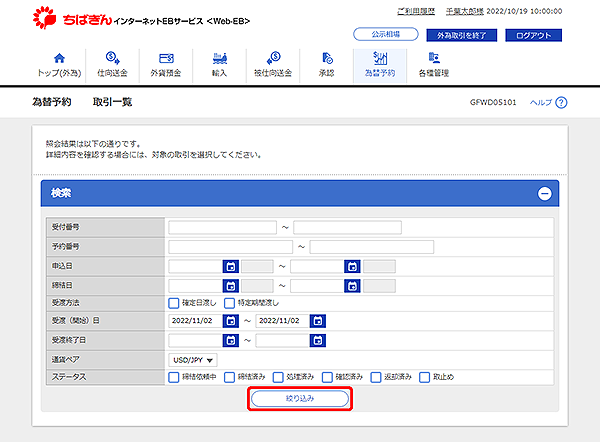Open calendar for 受渡終了日 start date
Image resolution: width=600 pixels, height=442 pixels.
click(x=231, y=340)
